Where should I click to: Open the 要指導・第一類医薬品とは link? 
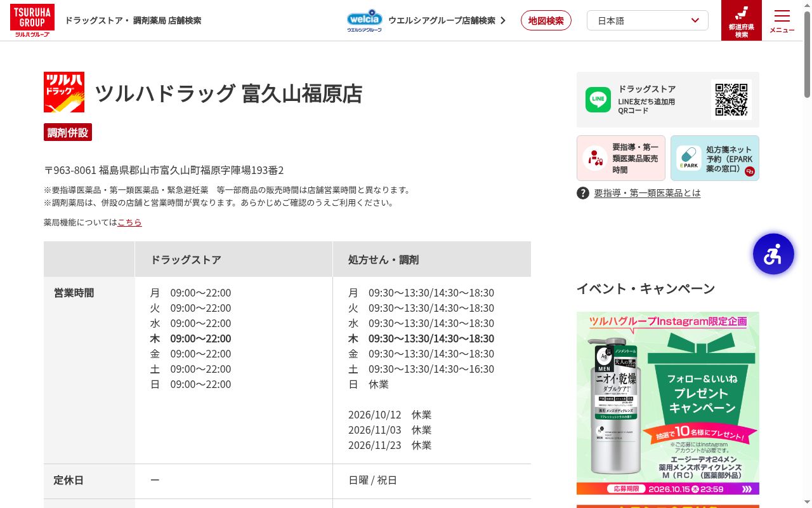click(x=648, y=193)
